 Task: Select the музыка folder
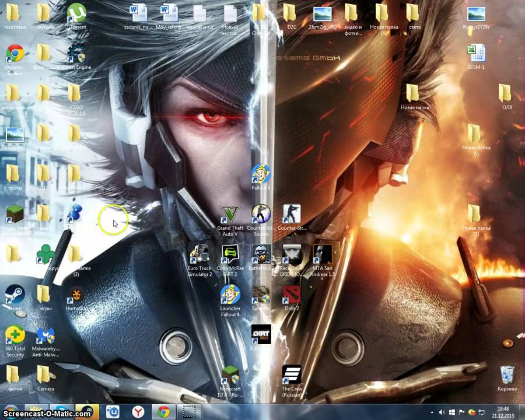[x=45, y=17]
